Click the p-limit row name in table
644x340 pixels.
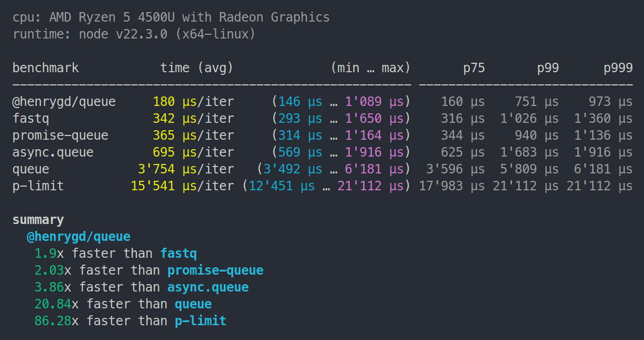click(38, 186)
